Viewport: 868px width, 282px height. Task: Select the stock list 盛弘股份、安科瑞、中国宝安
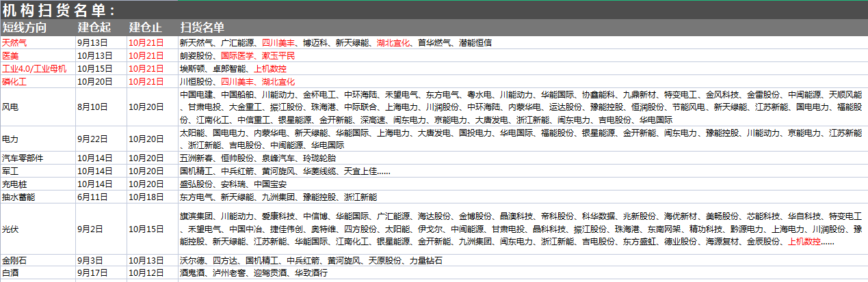pyautogui.click(x=523, y=184)
